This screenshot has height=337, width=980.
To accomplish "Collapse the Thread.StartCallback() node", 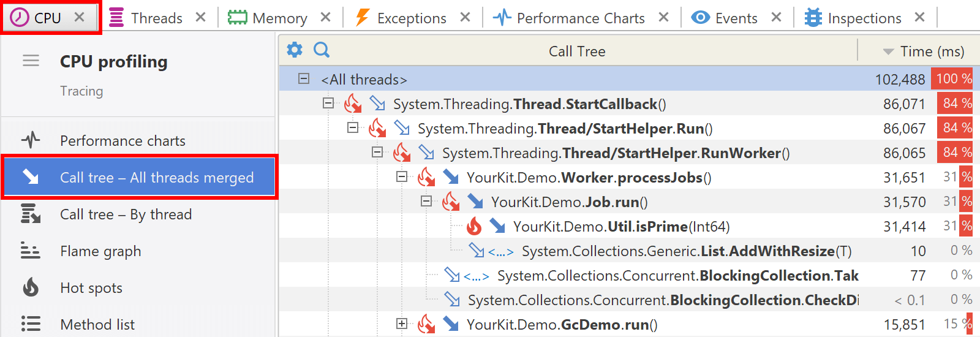I will pyautogui.click(x=328, y=103).
